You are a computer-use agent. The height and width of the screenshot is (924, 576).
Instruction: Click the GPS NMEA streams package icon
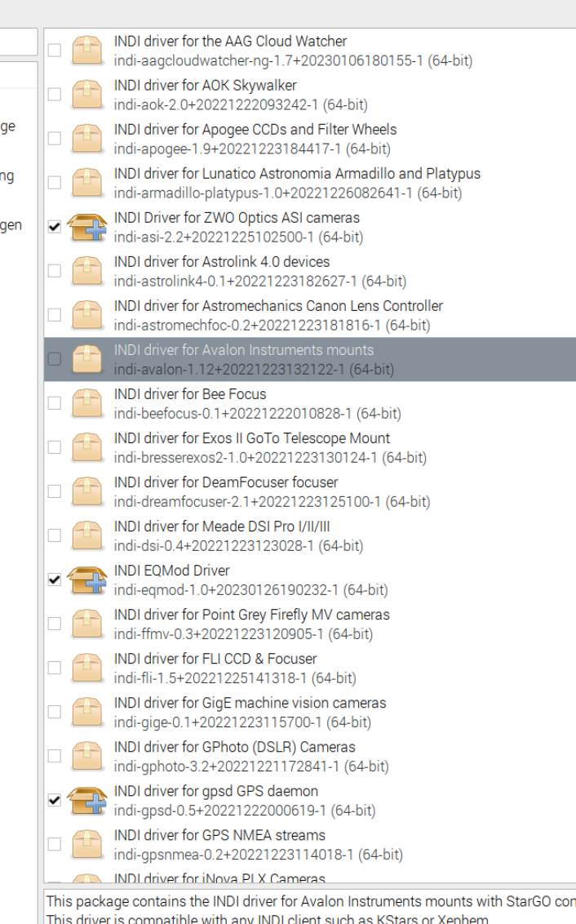pyautogui.click(x=87, y=845)
